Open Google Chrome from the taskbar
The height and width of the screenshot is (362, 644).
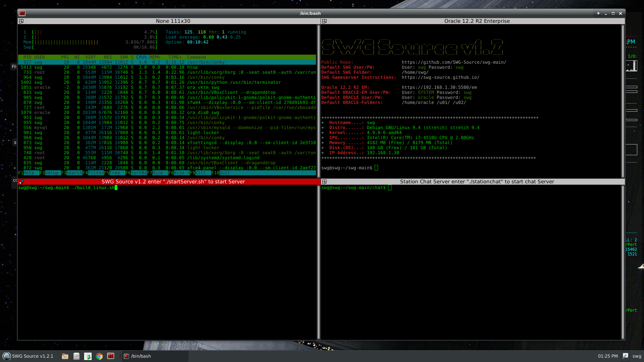[99, 356]
